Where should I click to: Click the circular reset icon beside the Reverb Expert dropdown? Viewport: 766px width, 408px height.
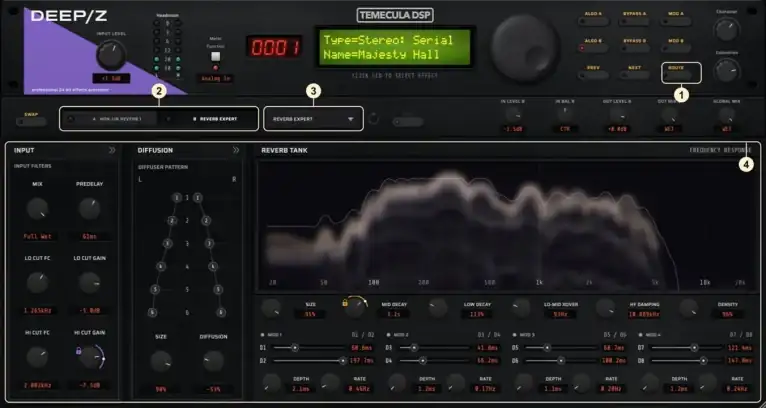click(374, 119)
